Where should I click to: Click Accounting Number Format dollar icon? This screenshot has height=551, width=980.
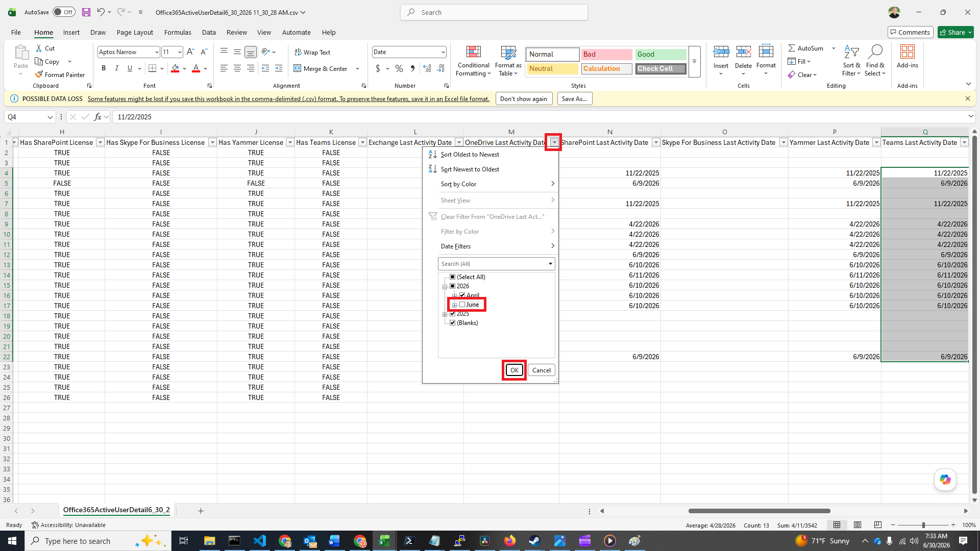point(378,68)
